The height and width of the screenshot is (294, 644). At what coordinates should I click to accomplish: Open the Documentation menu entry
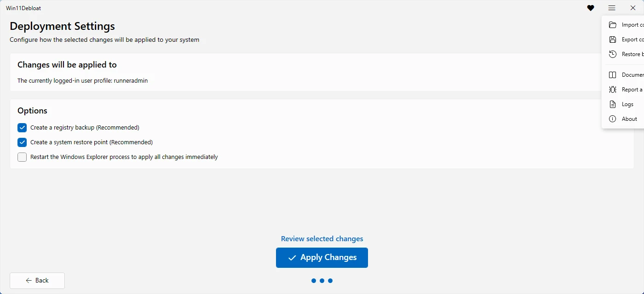coord(623,75)
